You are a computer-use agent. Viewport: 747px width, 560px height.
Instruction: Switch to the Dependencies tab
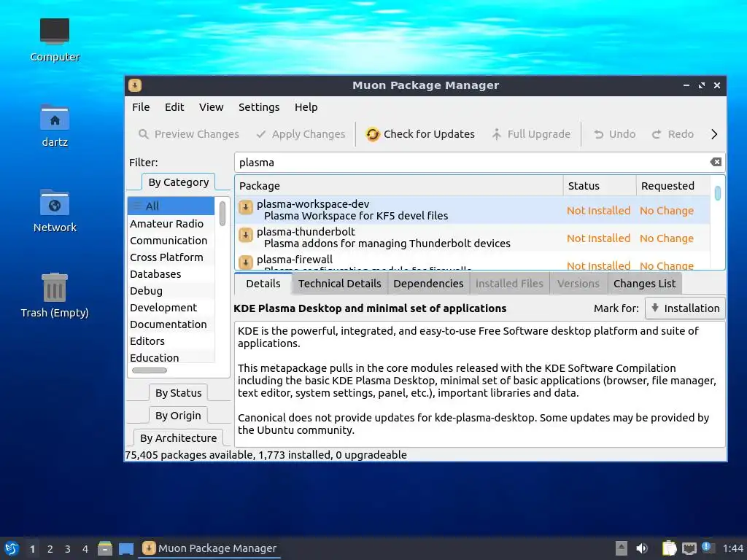[428, 284]
